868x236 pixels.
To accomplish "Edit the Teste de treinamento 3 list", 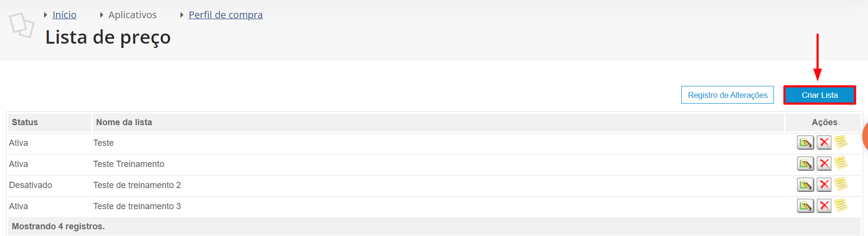I will [805, 206].
